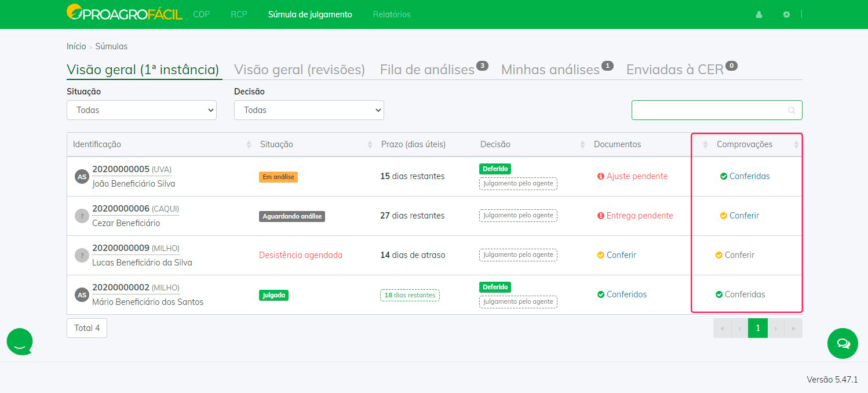
Task: Click 27 dias restantes text
Action: pos(413,216)
